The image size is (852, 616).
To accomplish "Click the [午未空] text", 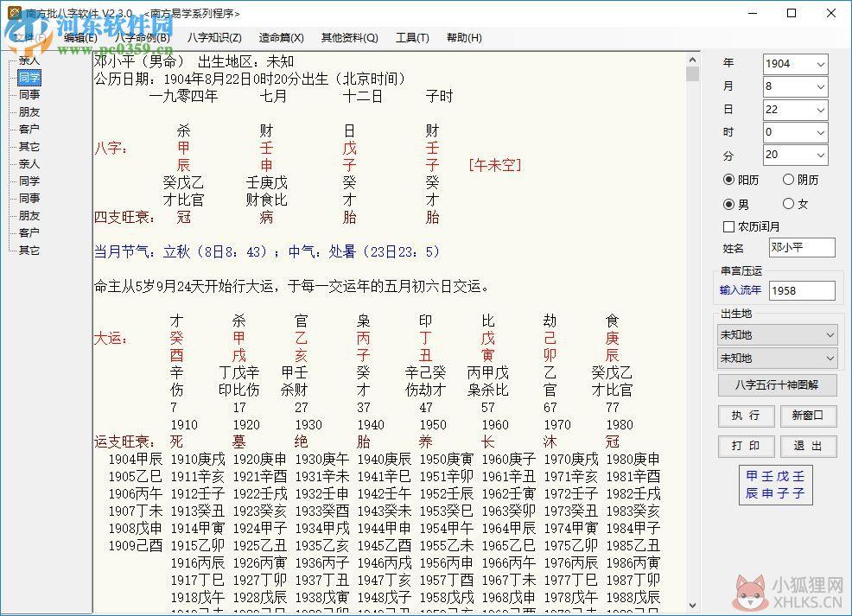I will [x=494, y=165].
